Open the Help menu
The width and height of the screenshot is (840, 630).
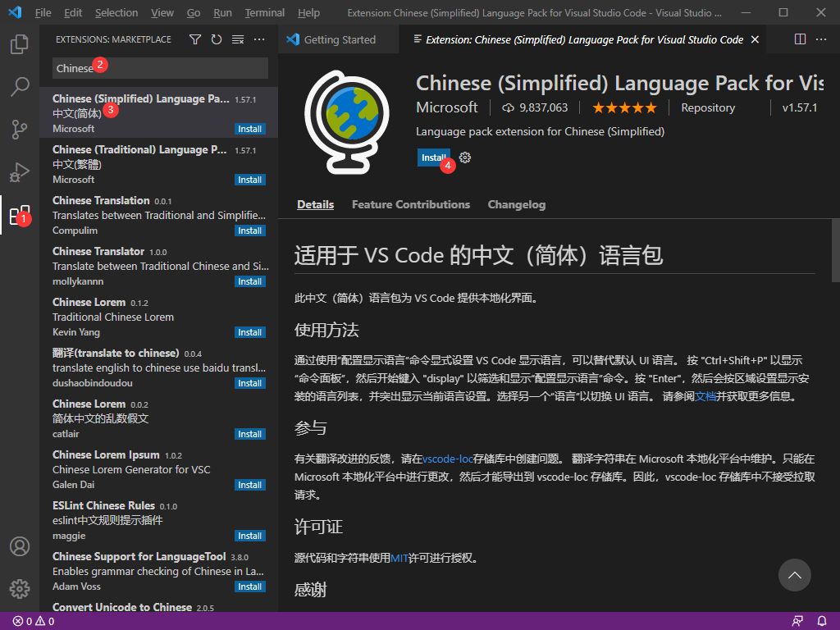tap(308, 12)
